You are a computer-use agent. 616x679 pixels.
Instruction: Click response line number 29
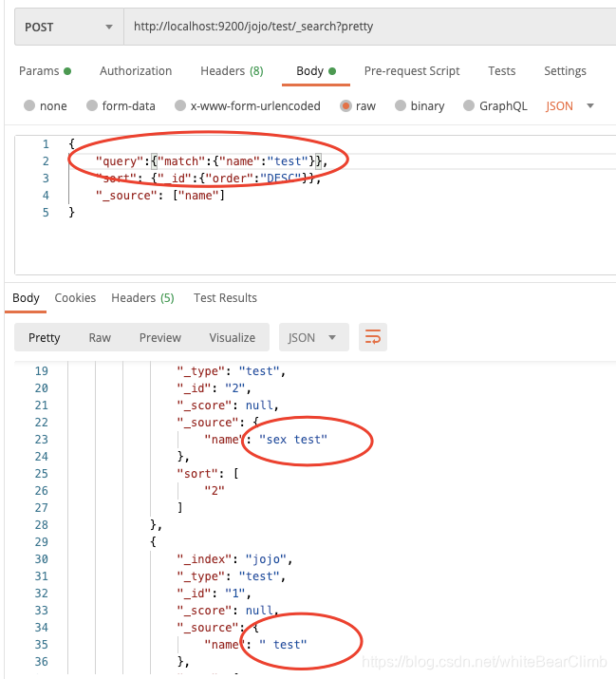click(x=42, y=541)
